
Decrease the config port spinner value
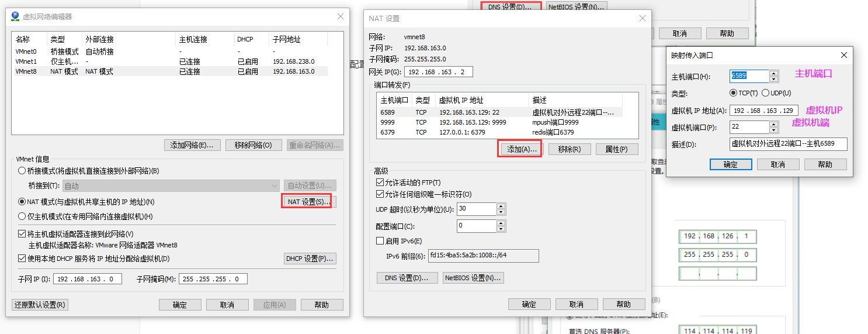pyautogui.click(x=501, y=229)
